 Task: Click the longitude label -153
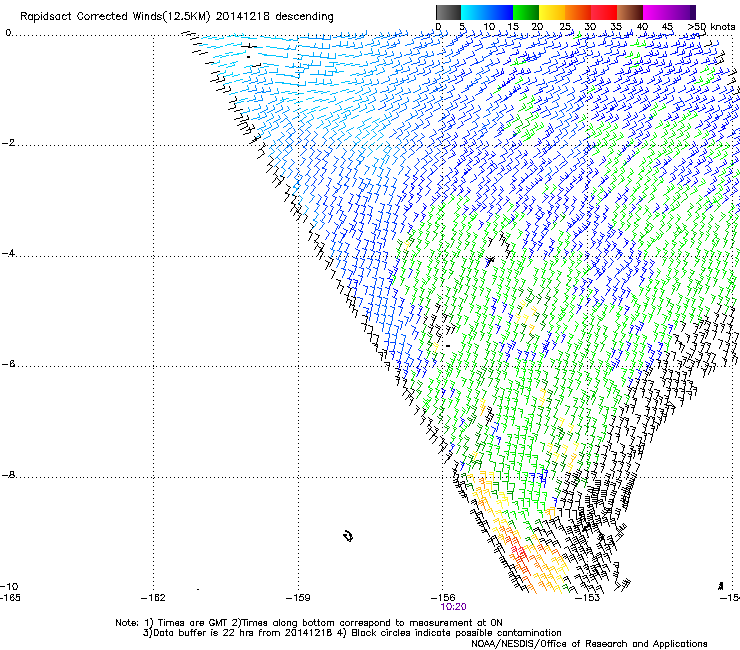point(588,598)
